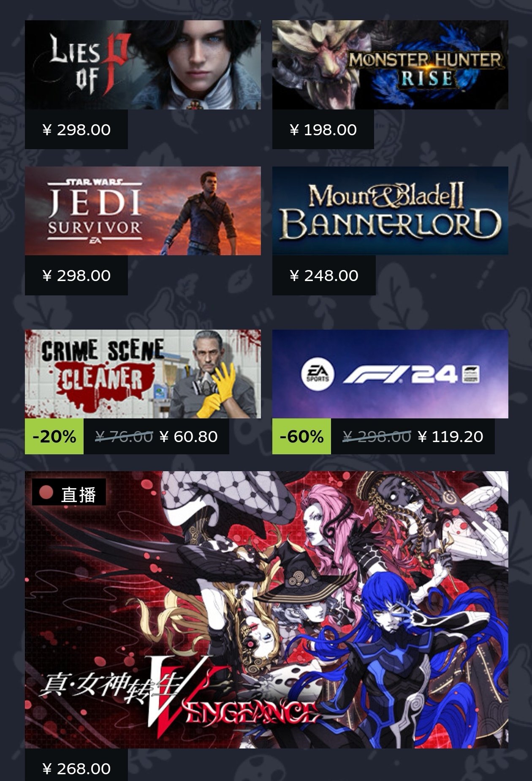
Task: Click the EA Sports logo on F1 24 banner
Action: 318,375
